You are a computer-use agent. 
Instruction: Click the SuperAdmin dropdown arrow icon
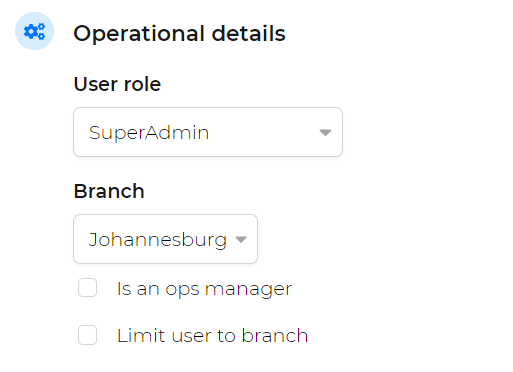[x=325, y=132]
